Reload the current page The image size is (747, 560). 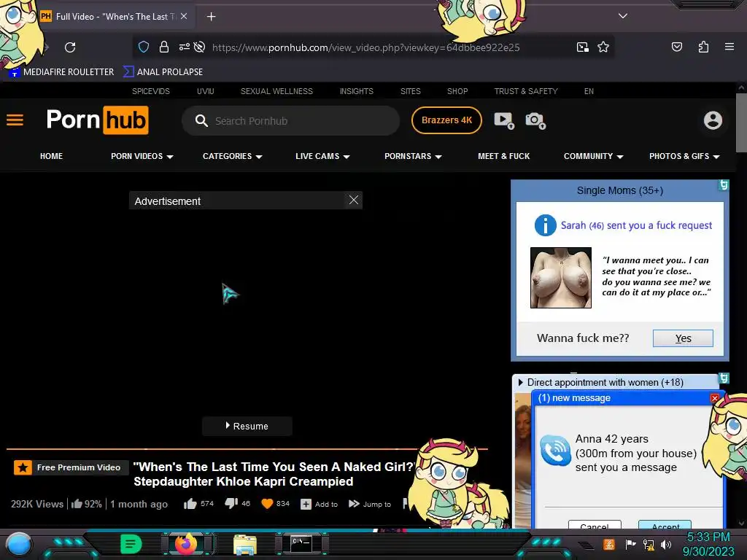click(x=70, y=47)
